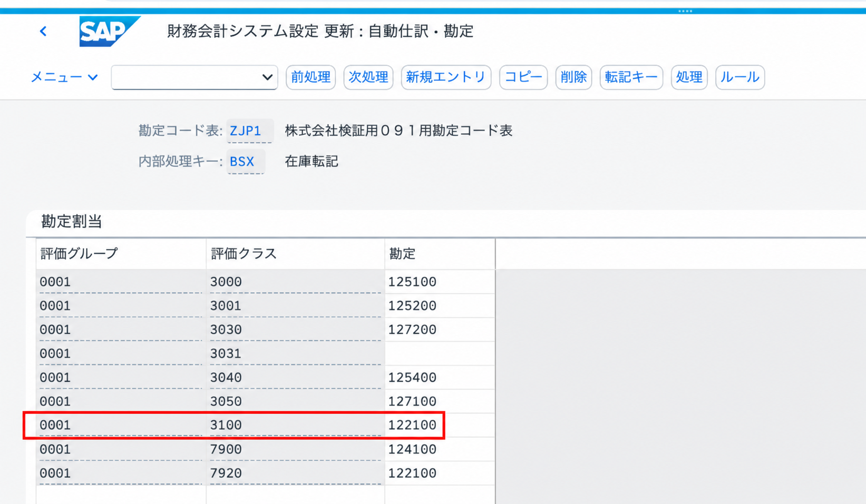Click the 勘定 column header
The image size is (866, 504).
(x=440, y=254)
